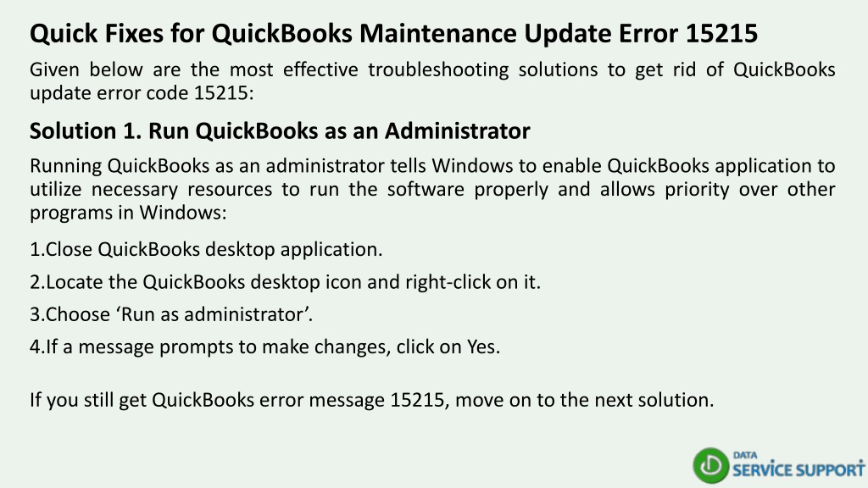Select step 1 'Close QuickBooks desktop application'
This screenshot has height=488, width=868.
tap(206, 250)
